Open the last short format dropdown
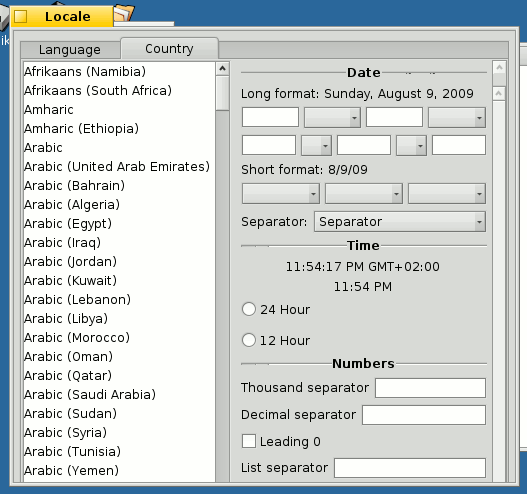This screenshot has width=527, height=494. click(447, 194)
